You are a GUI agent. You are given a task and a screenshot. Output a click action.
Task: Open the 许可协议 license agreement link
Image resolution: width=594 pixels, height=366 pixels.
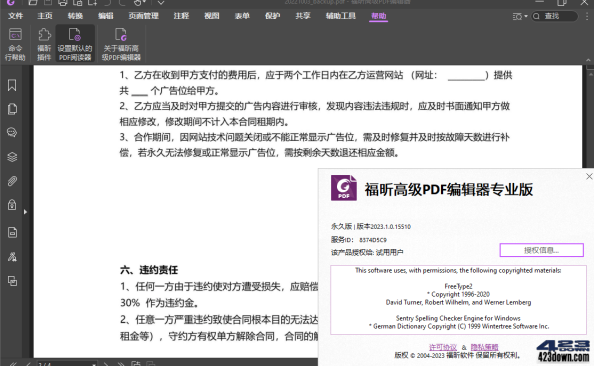coord(442,347)
